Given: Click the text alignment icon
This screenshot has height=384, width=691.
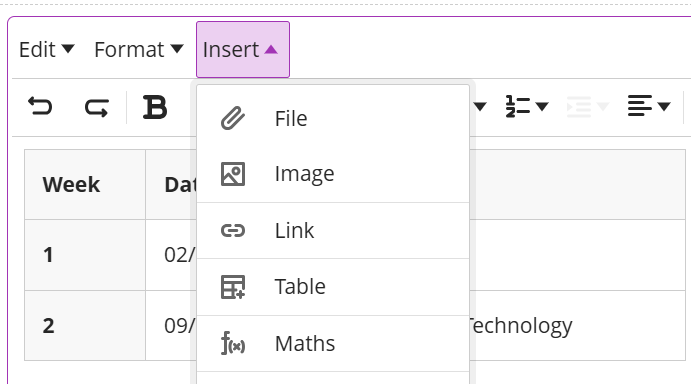Looking at the screenshot, I should [x=640, y=106].
